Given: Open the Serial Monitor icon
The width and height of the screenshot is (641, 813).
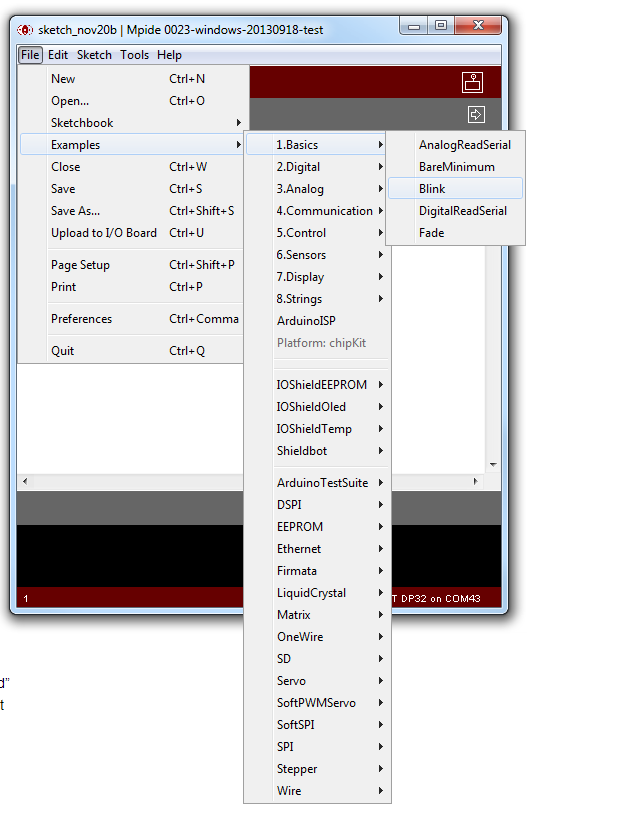Looking at the screenshot, I should pyautogui.click(x=472, y=82).
